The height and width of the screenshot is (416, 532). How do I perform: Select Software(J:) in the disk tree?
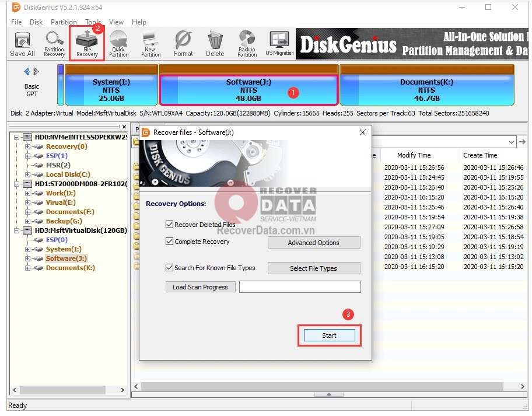66,258
